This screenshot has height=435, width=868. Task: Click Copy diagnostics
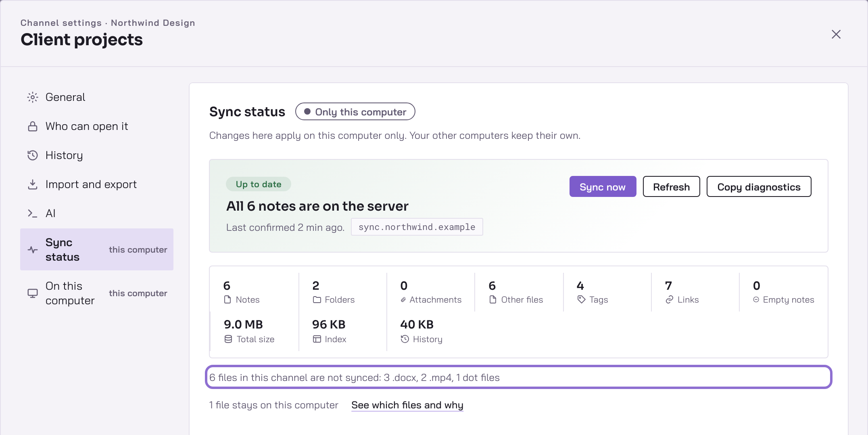[759, 187]
